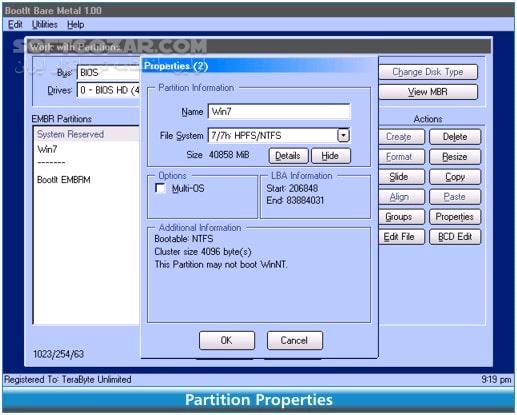Choose the Resize action
Screen dimensions: 517x415
(455, 157)
